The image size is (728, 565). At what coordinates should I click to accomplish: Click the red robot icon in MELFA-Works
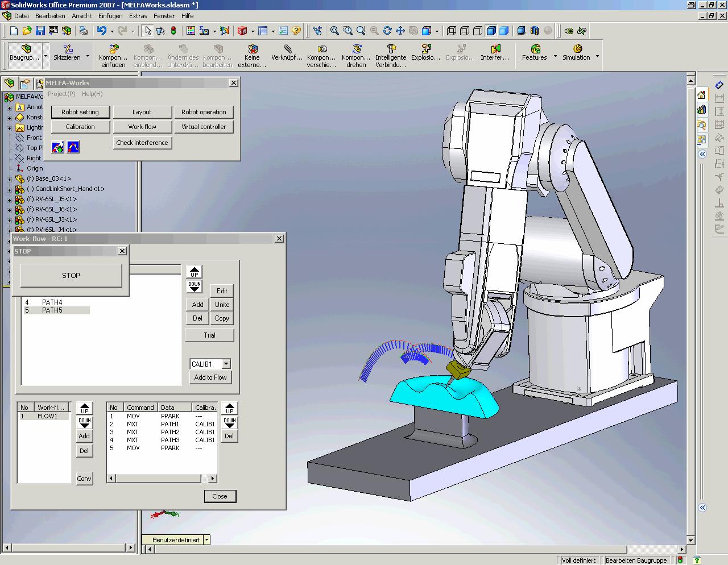58,147
